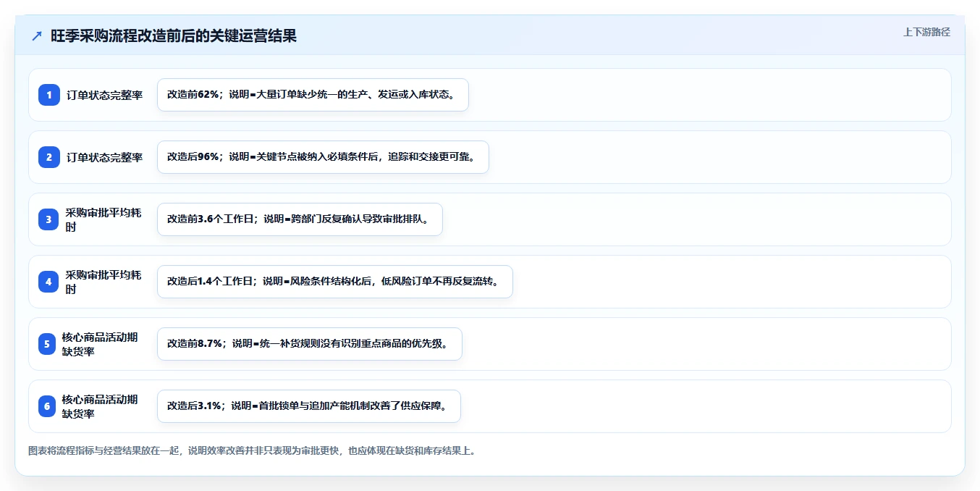Click the footer note starting 图表将流程指标
The width and height of the screenshot is (980, 491).
pyautogui.click(x=252, y=450)
